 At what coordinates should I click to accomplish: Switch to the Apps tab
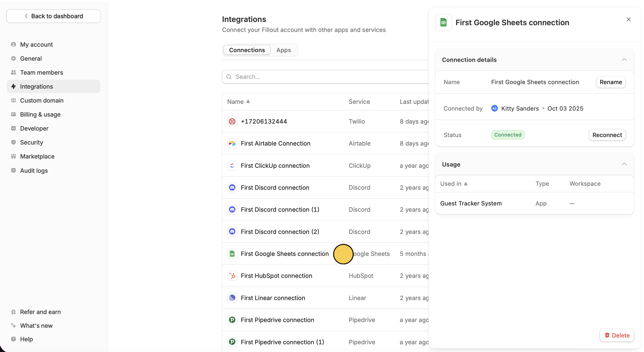coord(283,50)
